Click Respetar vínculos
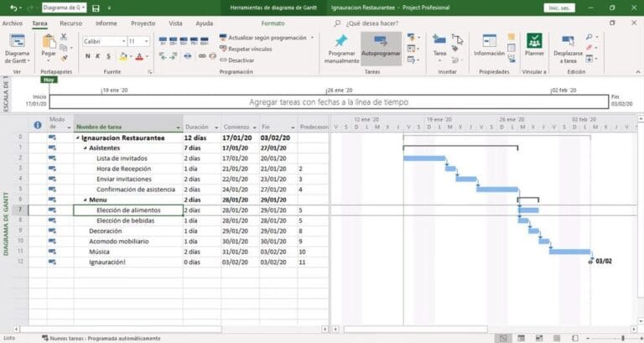644x343 pixels. [242, 49]
